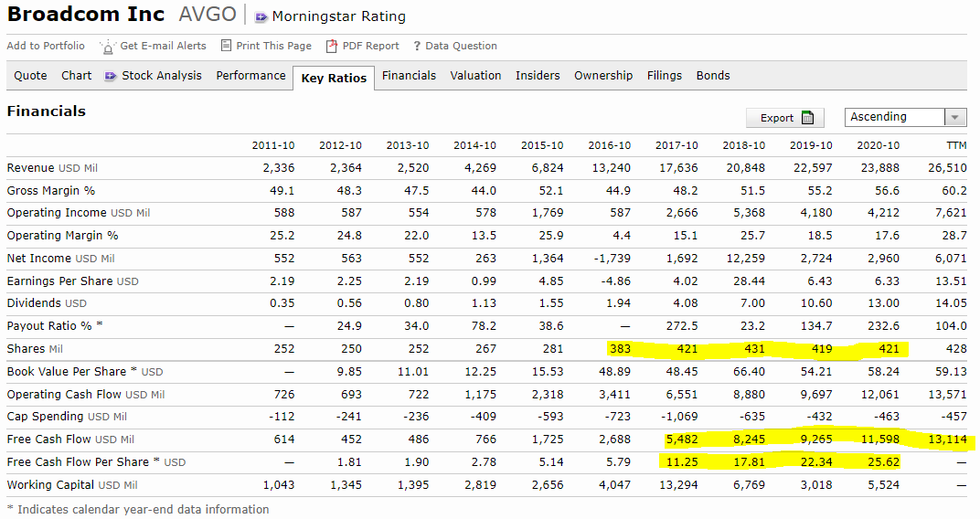Click the highlighted FCF per share 25.62

(x=884, y=462)
